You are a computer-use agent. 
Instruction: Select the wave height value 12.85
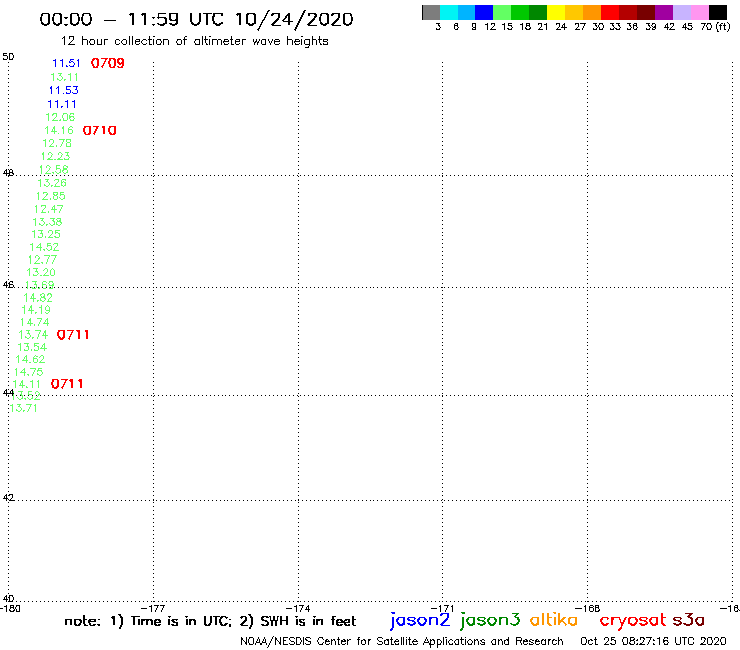coord(50,196)
